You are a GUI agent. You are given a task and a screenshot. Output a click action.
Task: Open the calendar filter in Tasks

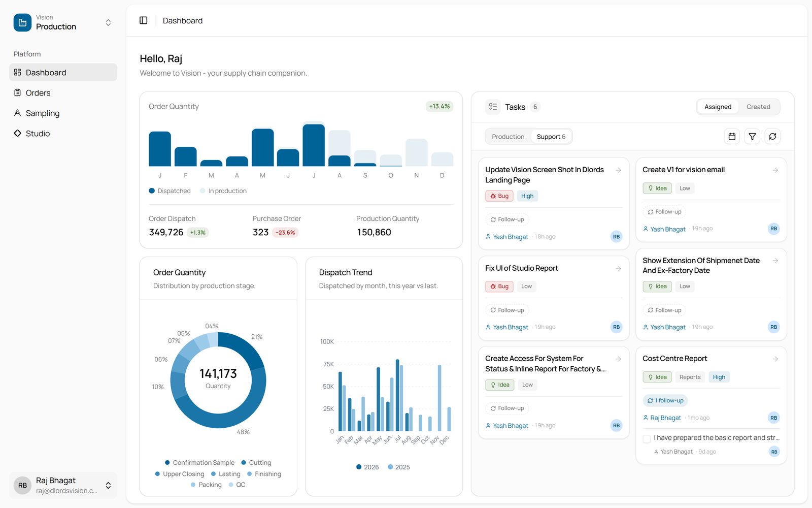tap(732, 136)
